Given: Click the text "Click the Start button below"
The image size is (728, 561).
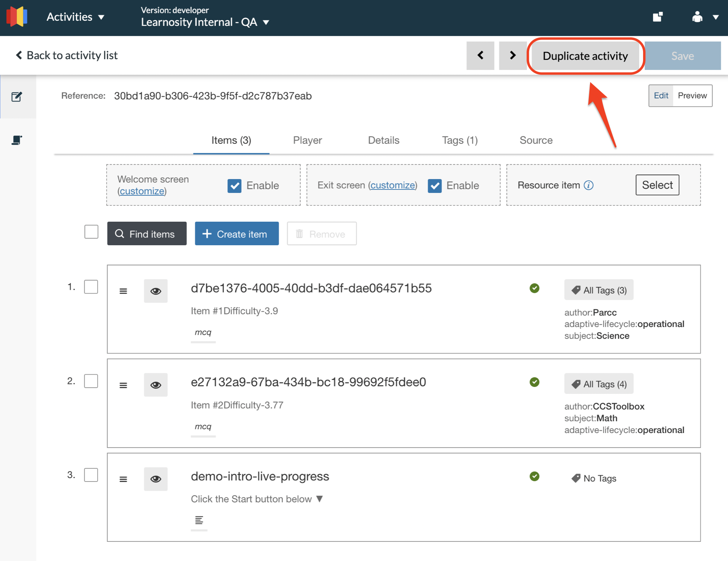Looking at the screenshot, I should coord(251,499).
